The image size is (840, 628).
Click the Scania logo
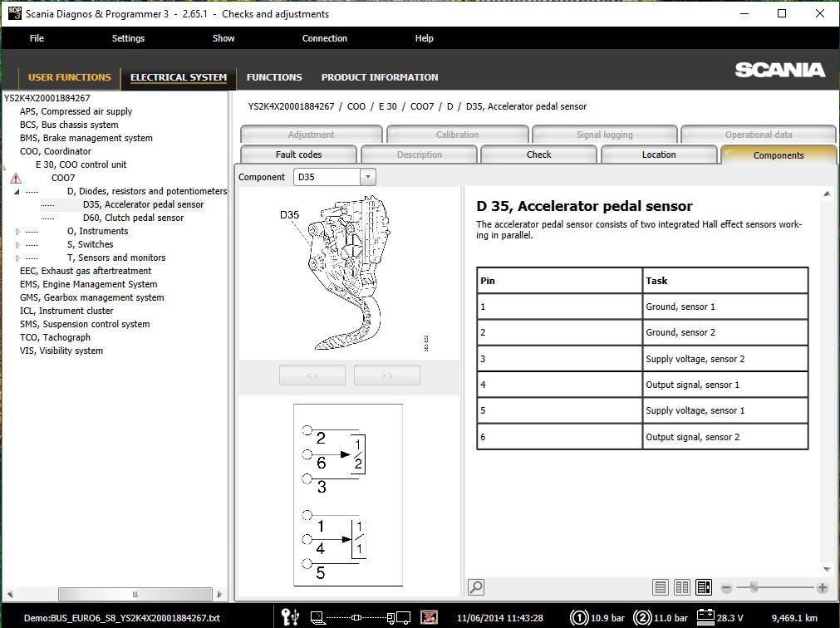pyautogui.click(x=779, y=70)
